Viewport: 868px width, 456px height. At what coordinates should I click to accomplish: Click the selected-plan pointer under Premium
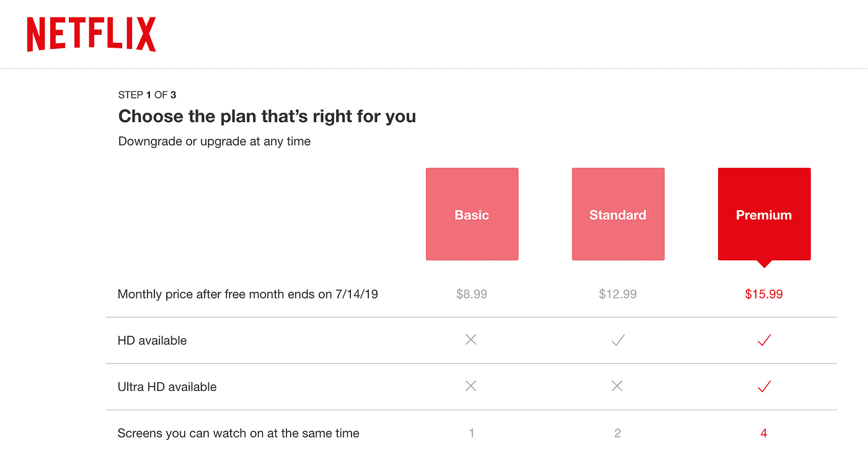pyautogui.click(x=764, y=264)
